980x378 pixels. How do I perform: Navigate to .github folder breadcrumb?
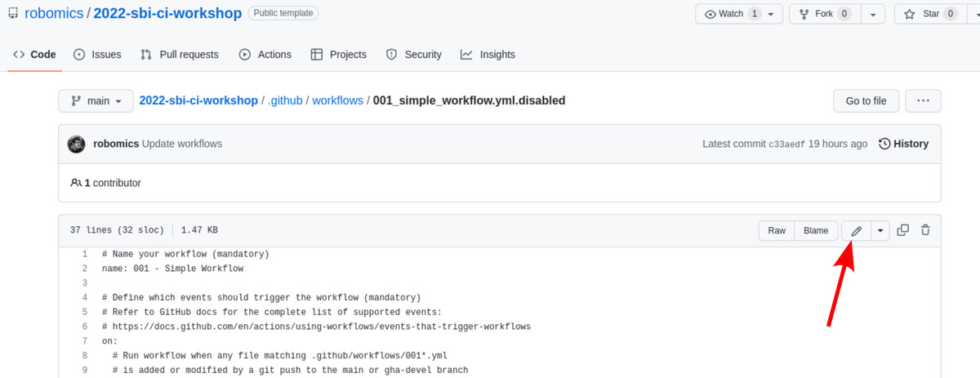click(285, 100)
